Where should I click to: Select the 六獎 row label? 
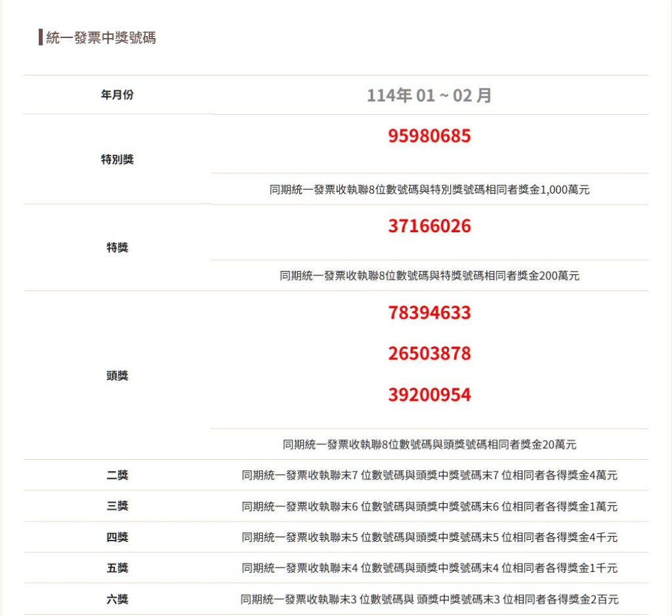[x=117, y=599]
